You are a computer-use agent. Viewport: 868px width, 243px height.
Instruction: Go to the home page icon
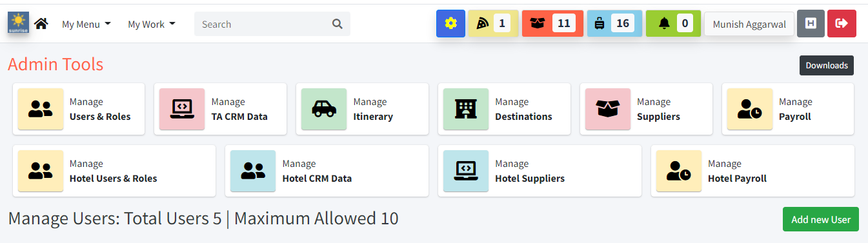[41, 24]
